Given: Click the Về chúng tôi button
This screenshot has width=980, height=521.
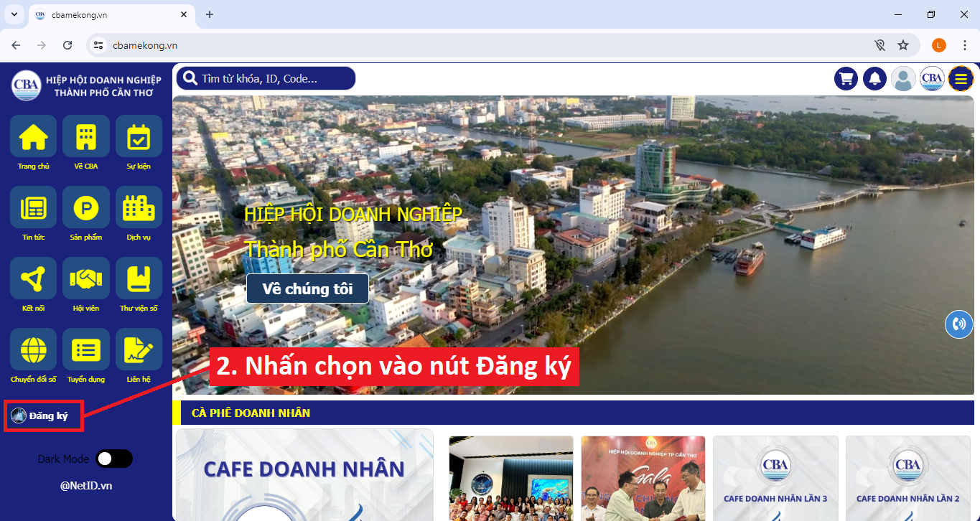Looking at the screenshot, I should [x=307, y=289].
